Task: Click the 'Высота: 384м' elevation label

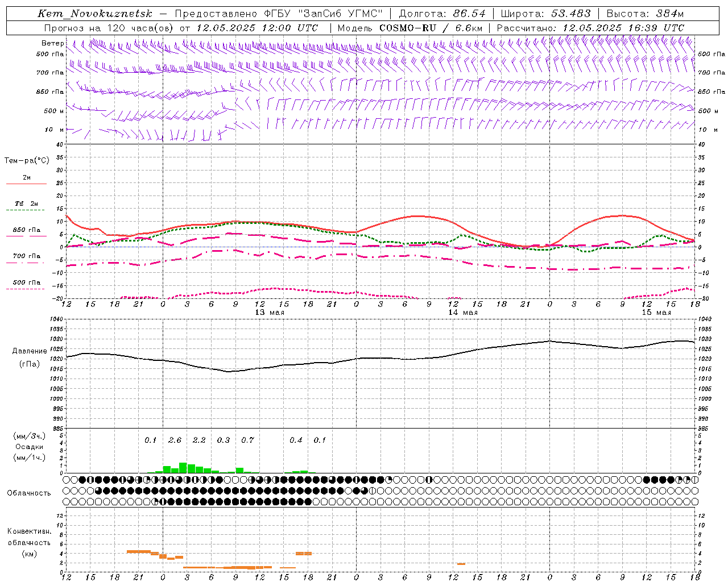Action: coord(645,14)
